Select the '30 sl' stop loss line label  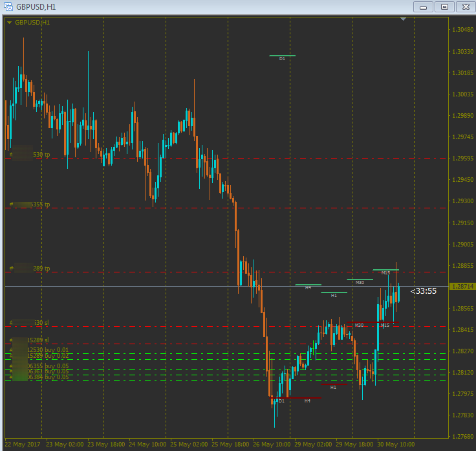click(41, 322)
